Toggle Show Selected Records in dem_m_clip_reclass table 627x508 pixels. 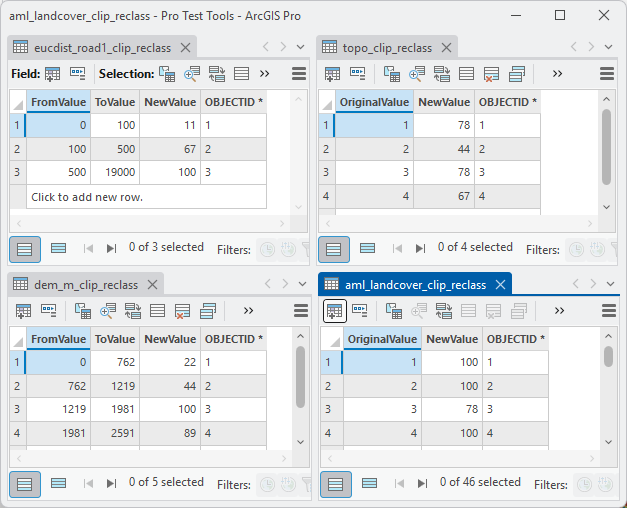click(58, 484)
